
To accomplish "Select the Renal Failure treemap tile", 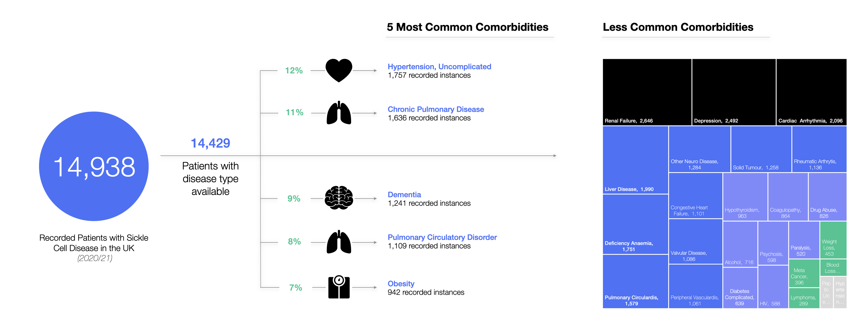I will click(647, 92).
